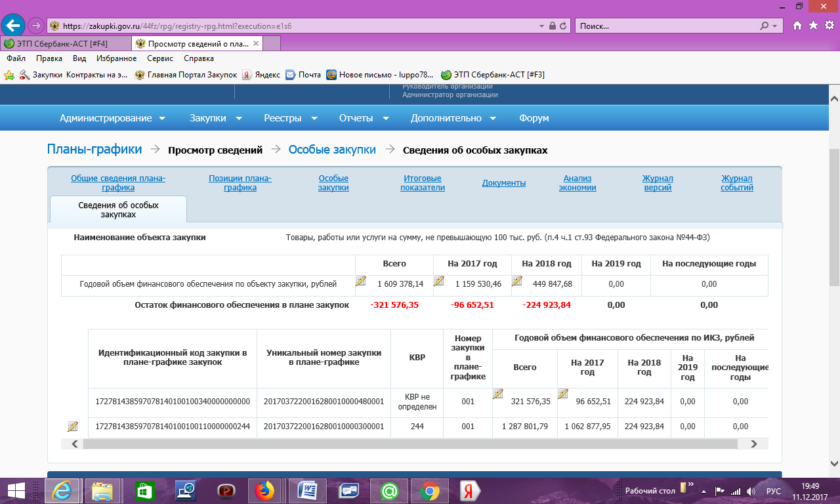Open Internet Explorer on the taskbar
This screenshot has height=504, width=840.
click(62, 490)
